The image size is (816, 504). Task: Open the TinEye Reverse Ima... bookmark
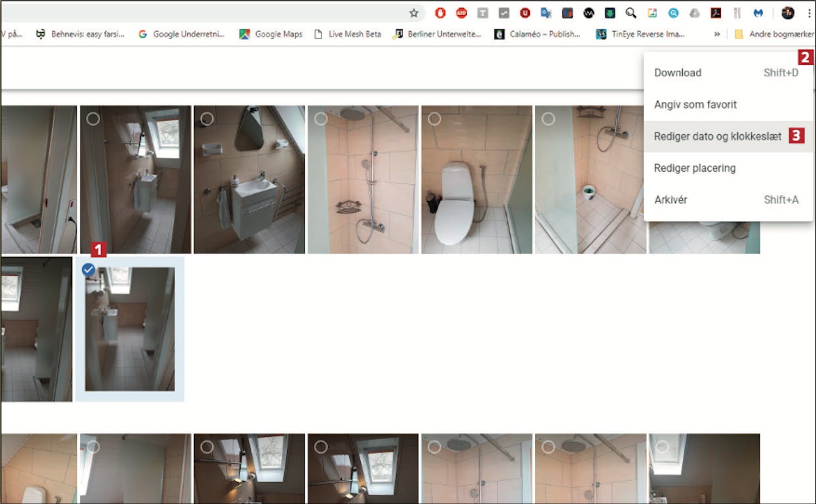[x=640, y=34]
